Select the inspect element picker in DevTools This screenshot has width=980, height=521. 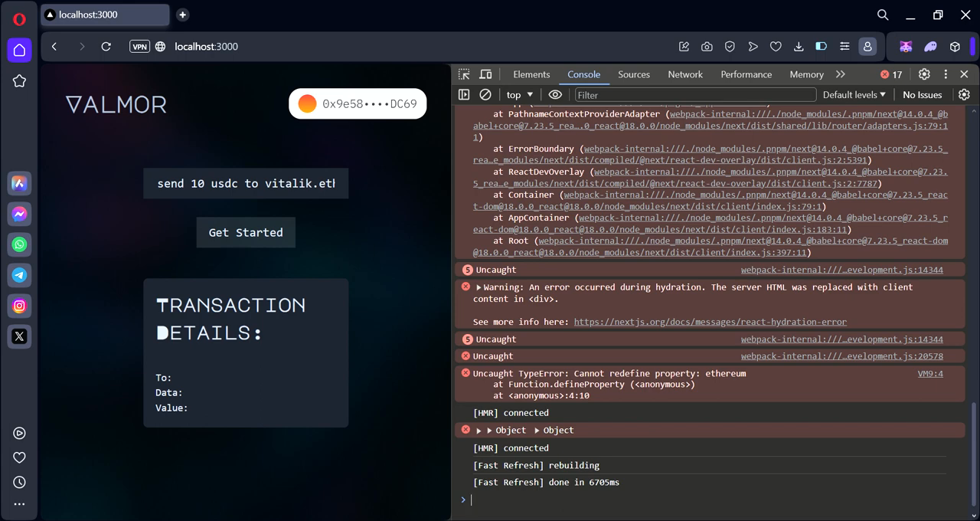tap(464, 74)
